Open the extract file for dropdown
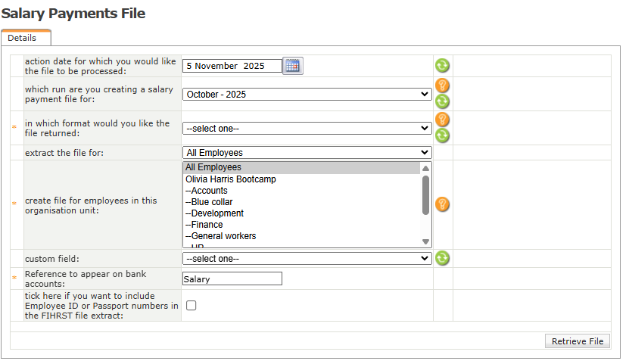The height and width of the screenshot is (364, 629). tap(307, 153)
